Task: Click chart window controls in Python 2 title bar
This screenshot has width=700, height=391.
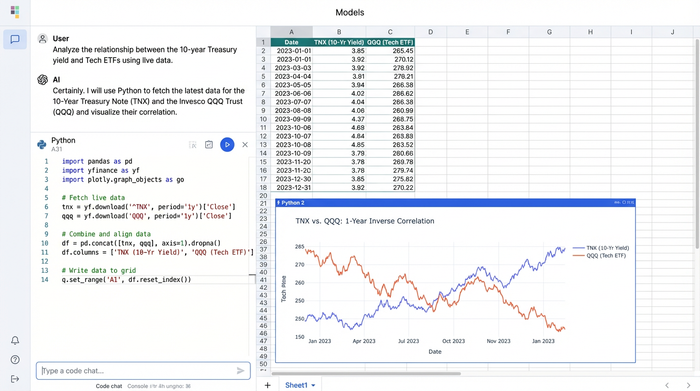Action: pos(624,203)
